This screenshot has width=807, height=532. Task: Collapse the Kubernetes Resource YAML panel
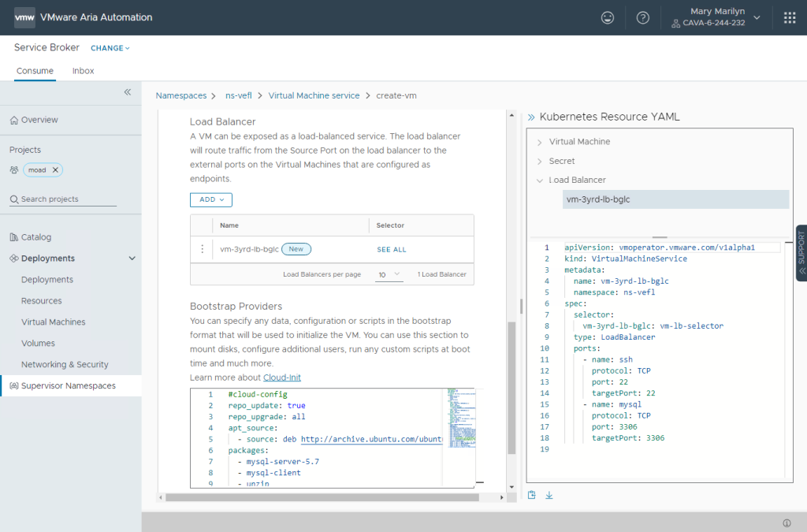click(531, 117)
